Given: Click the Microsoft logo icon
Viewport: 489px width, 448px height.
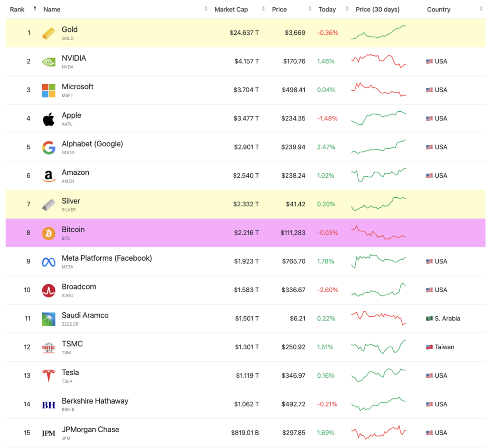Looking at the screenshot, I should [49, 90].
